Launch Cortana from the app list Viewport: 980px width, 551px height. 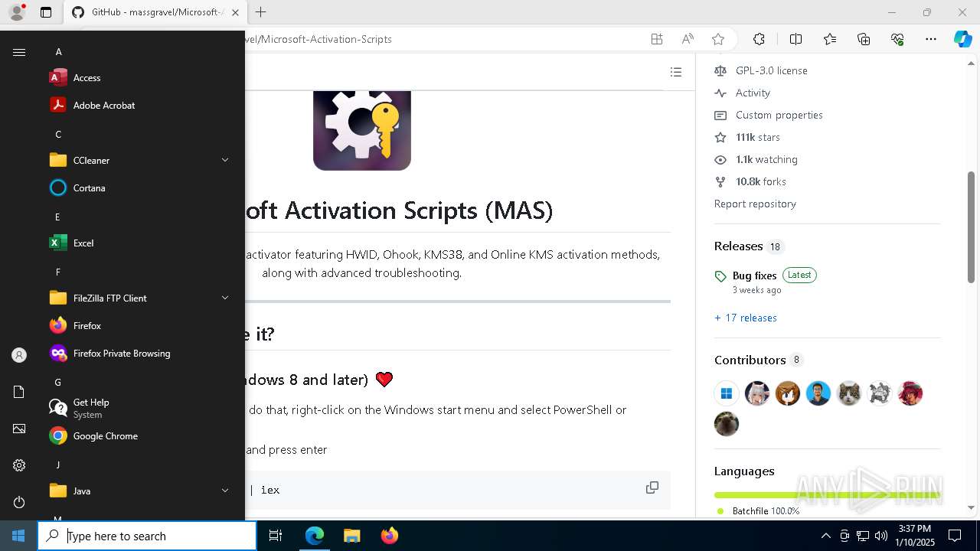tap(138, 187)
